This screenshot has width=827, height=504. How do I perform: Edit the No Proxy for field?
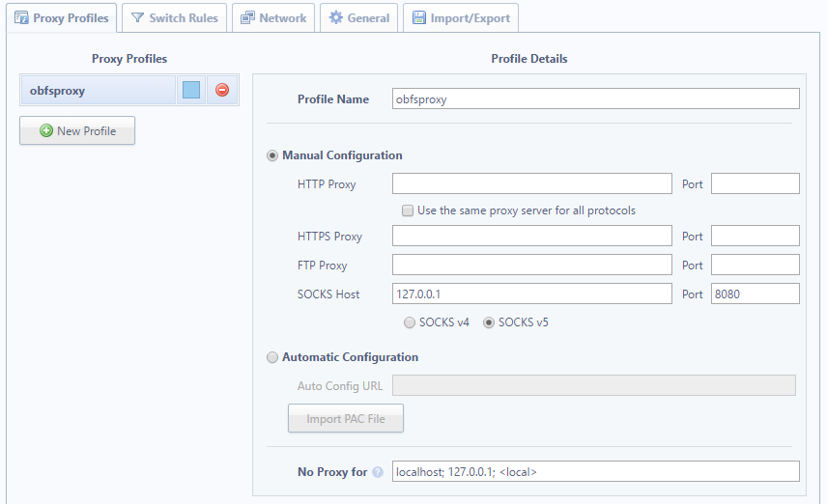tap(595, 471)
